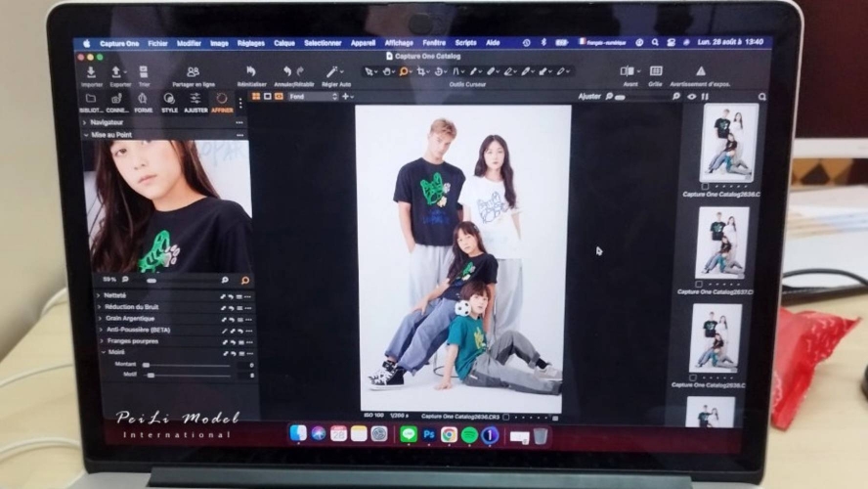
Task: Open Mise au Point panel three-dot menu
Action: [x=239, y=135]
